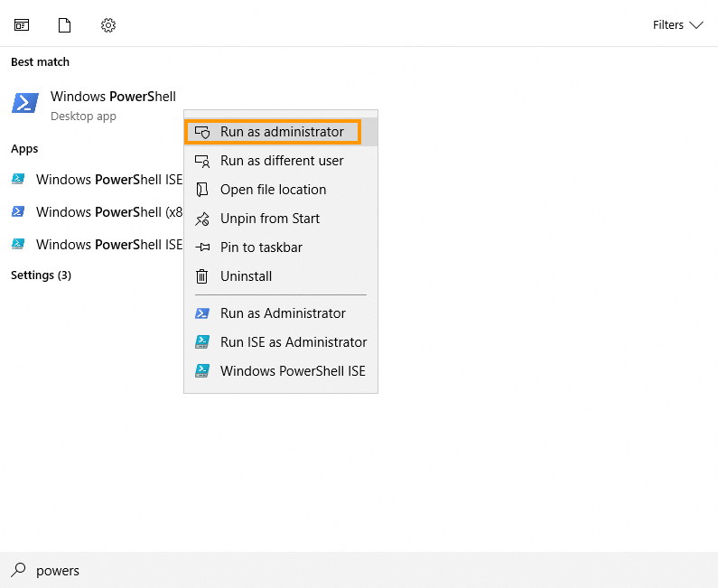Viewport: 718px width, 588px height.
Task: Choose Run as different user
Action: pos(281,161)
